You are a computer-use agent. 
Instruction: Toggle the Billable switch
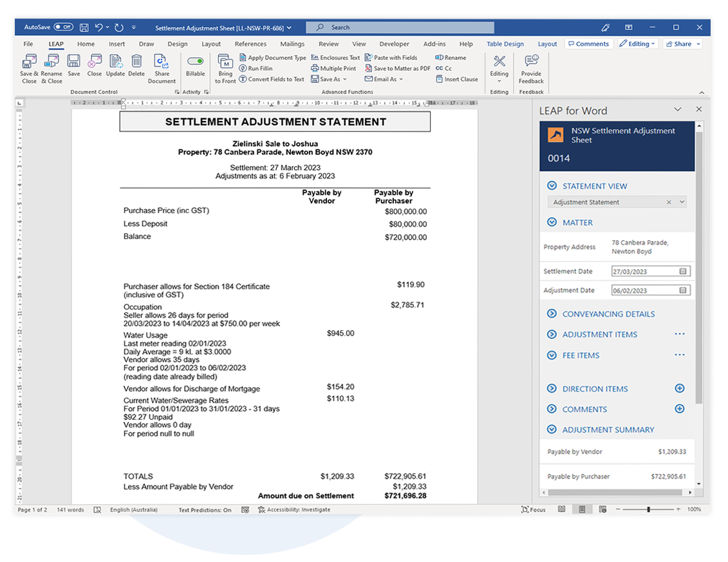coord(195,61)
